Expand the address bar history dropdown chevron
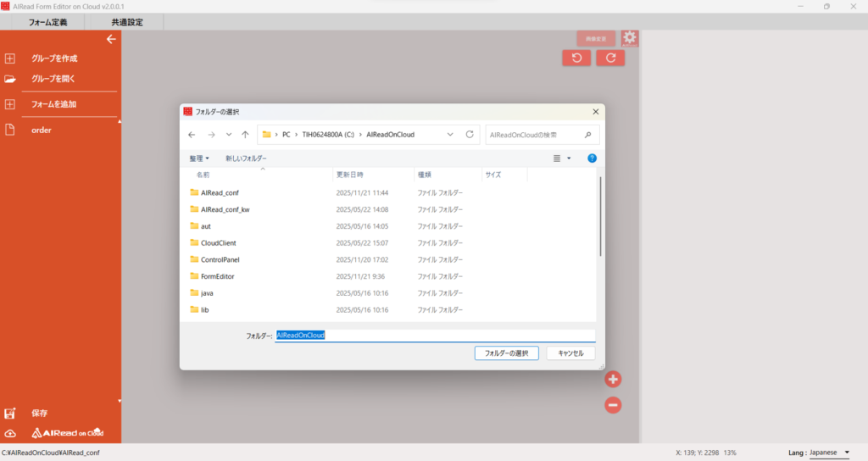The image size is (868, 461). pos(449,134)
